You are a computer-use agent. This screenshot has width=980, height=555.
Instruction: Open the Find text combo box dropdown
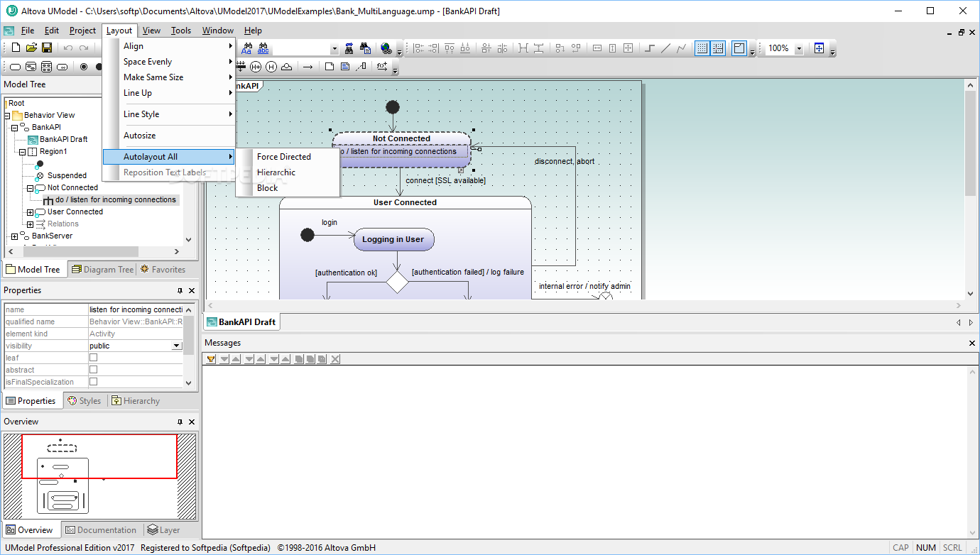[x=334, y=48]
